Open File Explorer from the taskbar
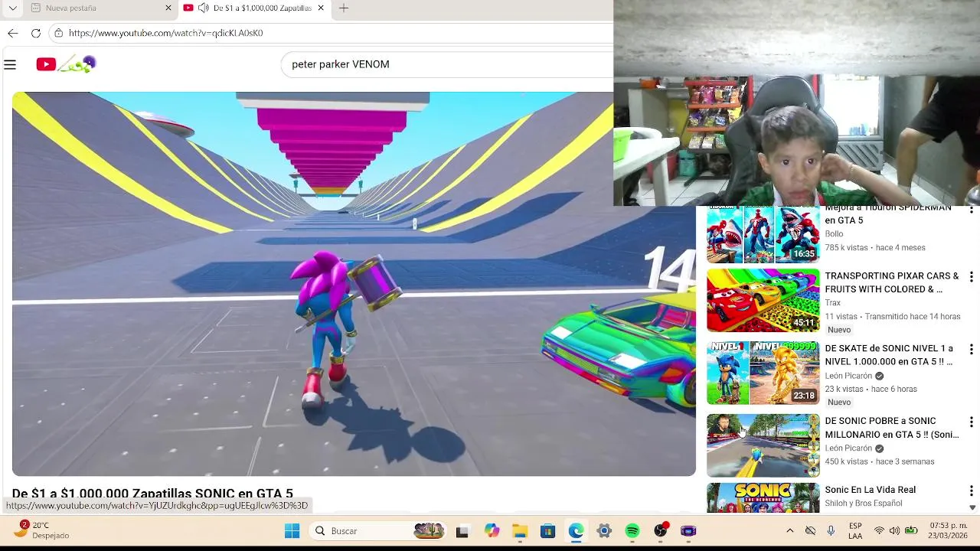Image resolution: width=980 pixels, height=551 pixels. point(520,531)
